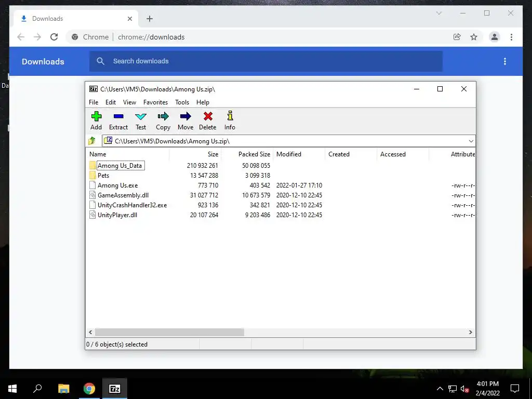This screenshot has width=532, height=399.
Task: Show hidden system tray icons
Action: tap(440, 389)
